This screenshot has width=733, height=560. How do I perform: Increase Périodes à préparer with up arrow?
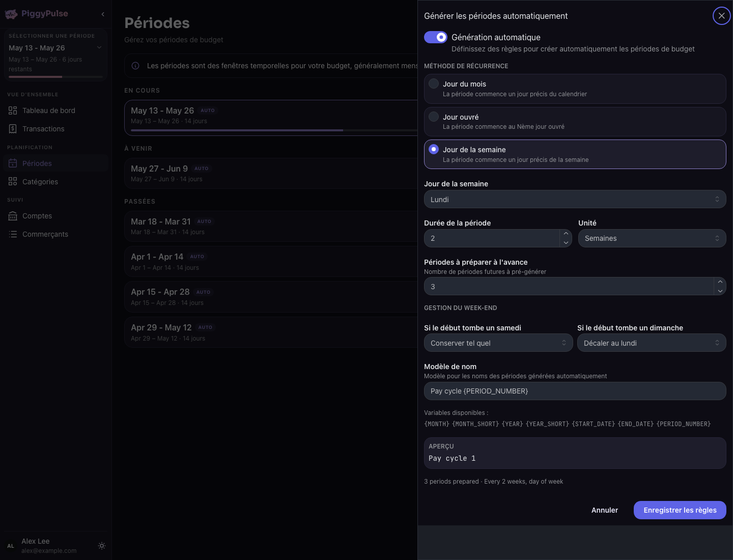tap(720, 282)
